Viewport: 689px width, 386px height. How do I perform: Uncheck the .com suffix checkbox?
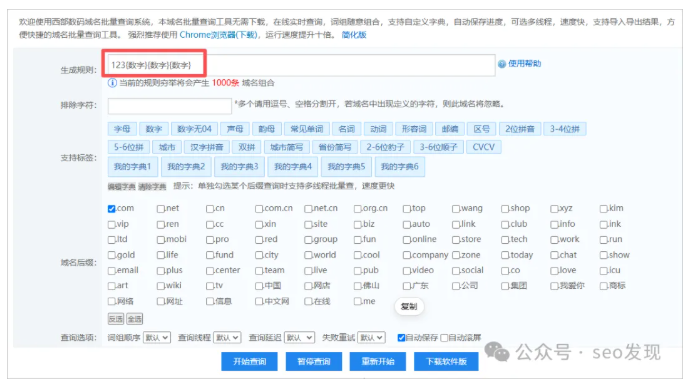pos(112,209)
